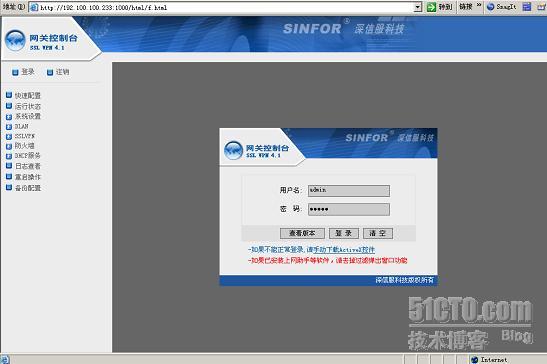The height and width of the screenshot is (364, 547).
Task: Expand the 防火墙 tree node
Action: click(9, 146)
